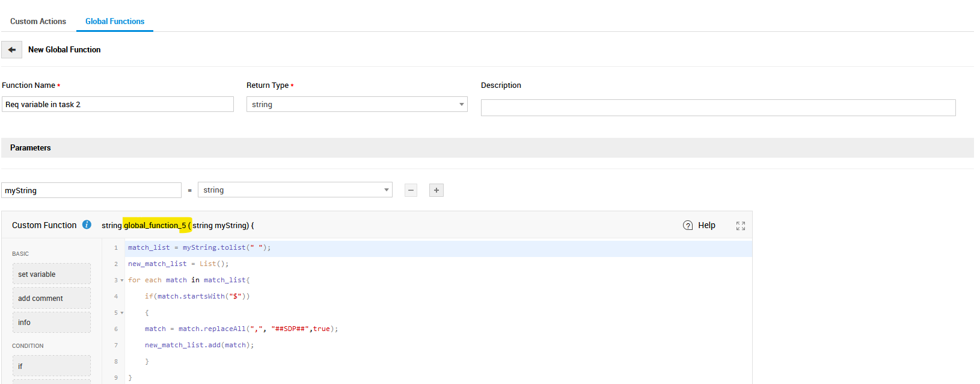
Task: Open the Help question-mark icon
Action: click(x=688, y=225)
